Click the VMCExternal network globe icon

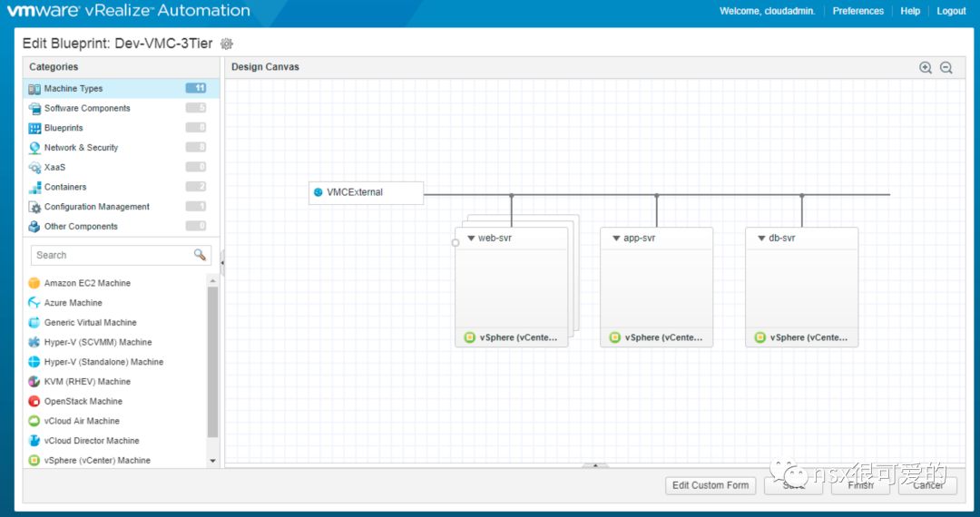[318, 192]
